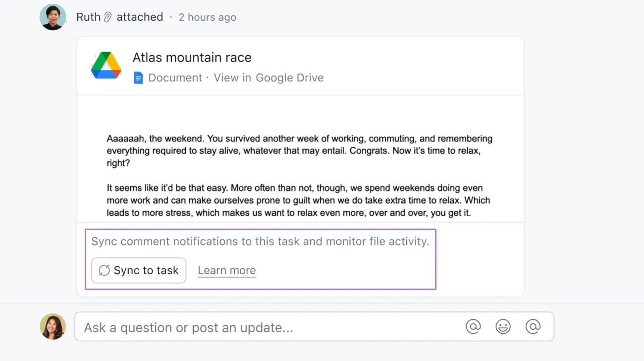This screenshot has width=644, height=361.
Task: Click the 2 hours ago timestamp
Action: (207, 17)
